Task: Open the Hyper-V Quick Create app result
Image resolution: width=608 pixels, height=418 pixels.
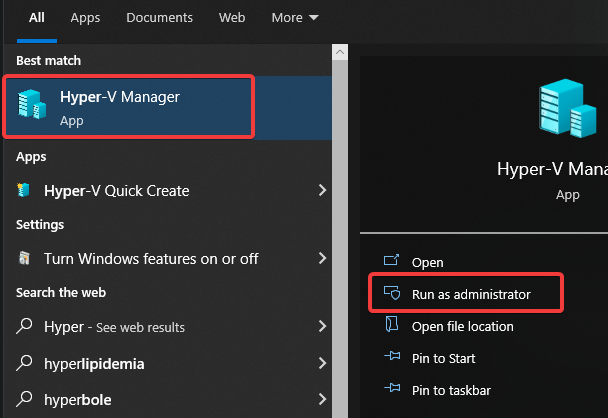Action: click(168, 190)
